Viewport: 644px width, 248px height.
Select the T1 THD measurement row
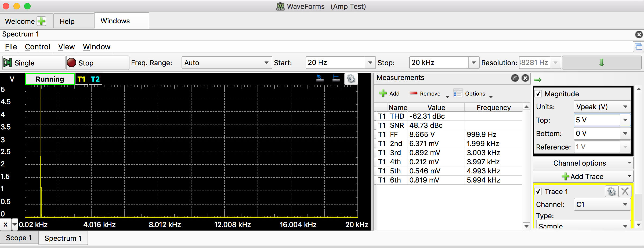click(x=449, y=116)
